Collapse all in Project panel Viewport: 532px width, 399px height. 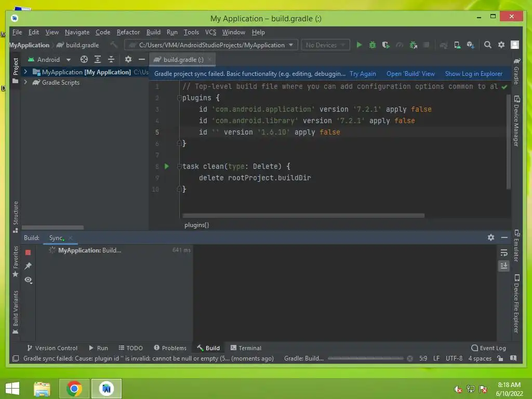(x=111, y=59)
